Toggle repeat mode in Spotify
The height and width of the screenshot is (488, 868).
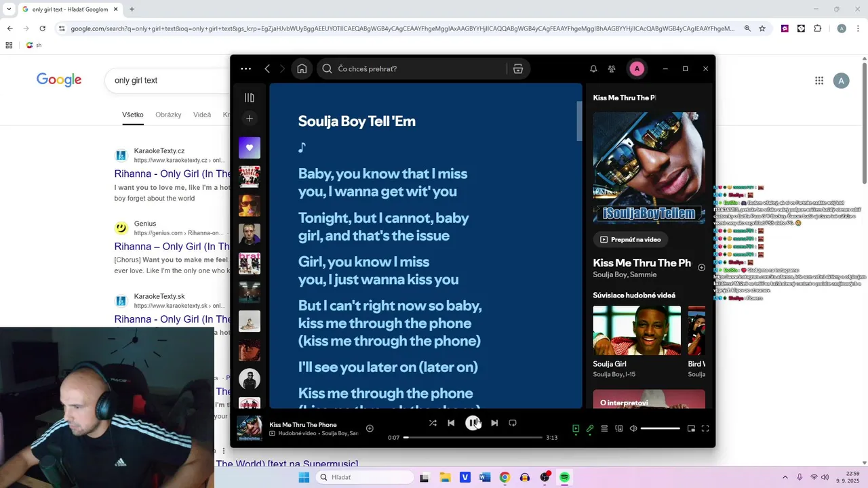(513, 423)
